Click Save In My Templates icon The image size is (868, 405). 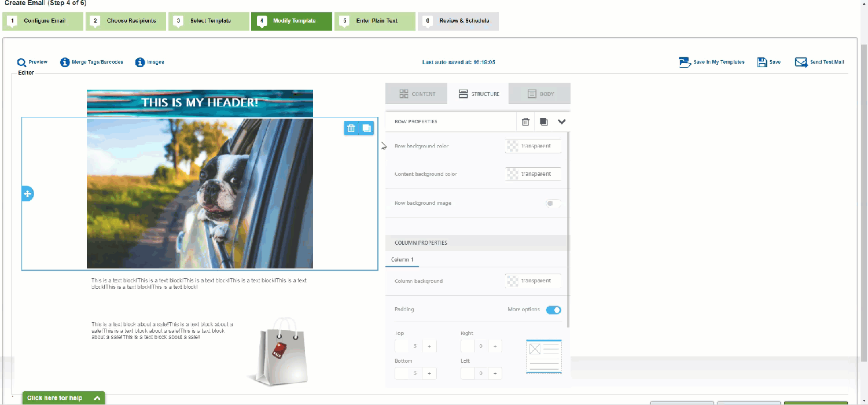point(685,62)
